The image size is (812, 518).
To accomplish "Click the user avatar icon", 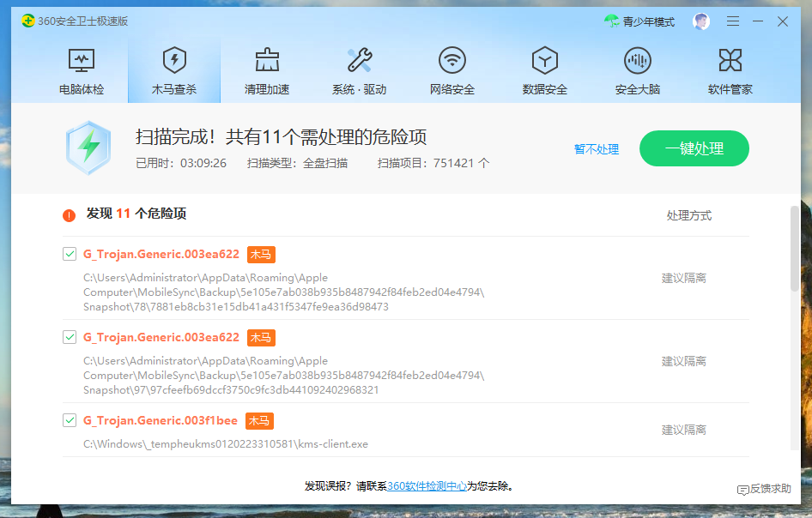I will click(701, 21).
